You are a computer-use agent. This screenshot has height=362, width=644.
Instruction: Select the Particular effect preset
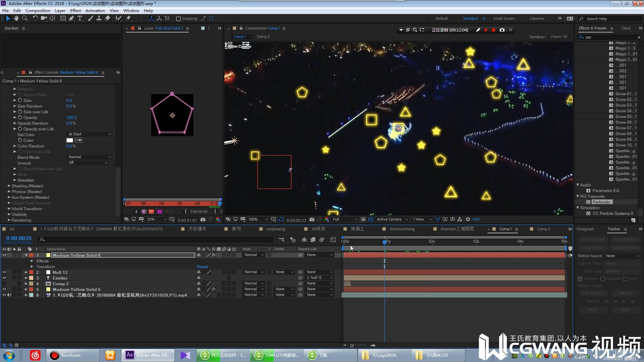pyautogui.click(x=601, y=202)
